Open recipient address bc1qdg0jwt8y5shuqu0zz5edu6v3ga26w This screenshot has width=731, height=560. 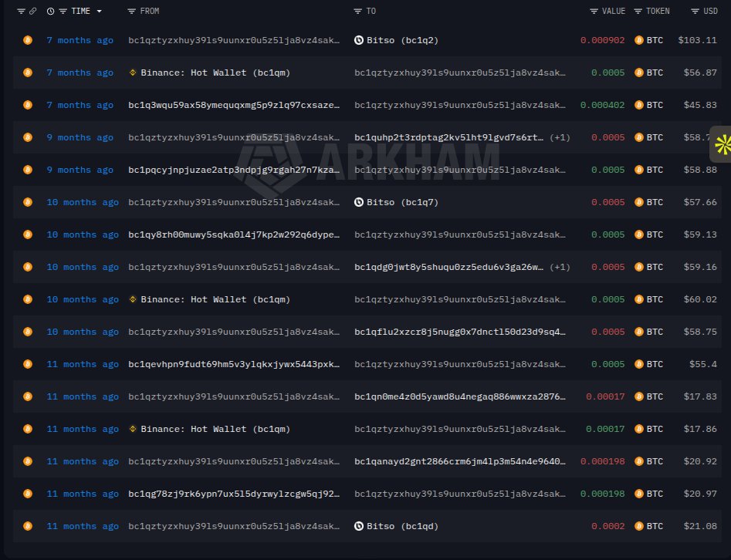[x=449, y=267]
